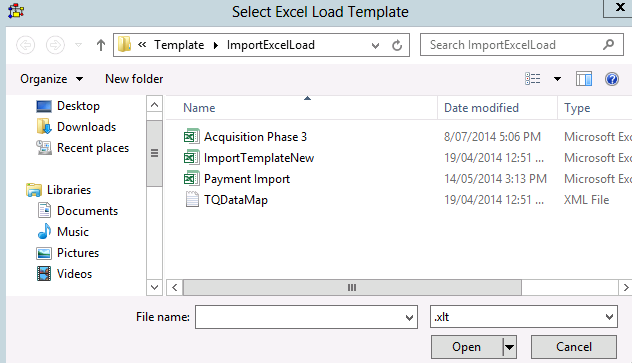This screenshot has width=632, height=363.
Task: Click Excel icon of ImportTemplateNew
Action: [x=191, y=158]
